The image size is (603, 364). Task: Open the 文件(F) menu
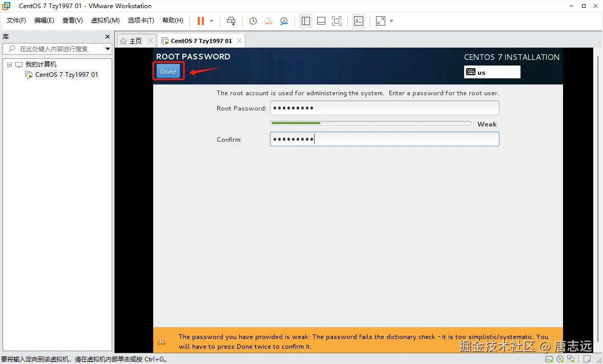16,20
